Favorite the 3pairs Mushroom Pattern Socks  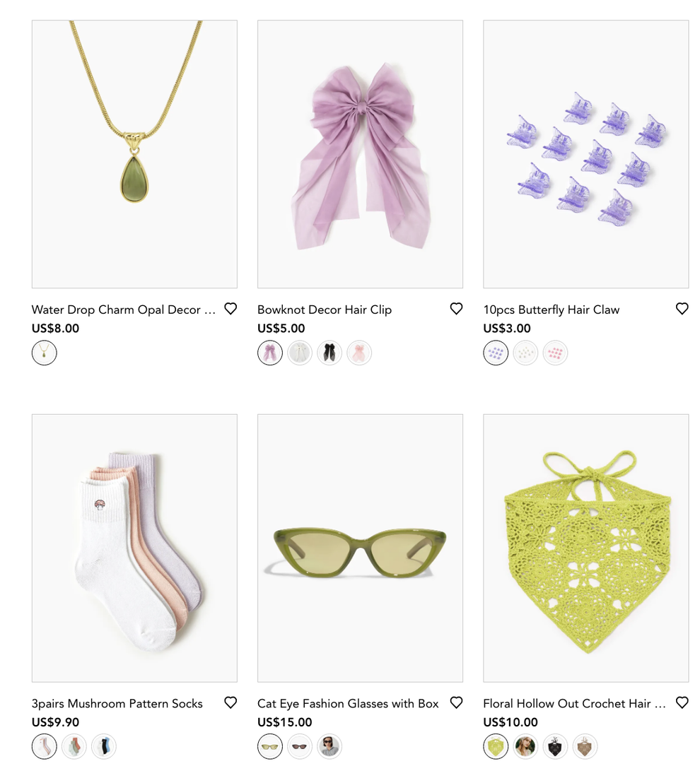[231, 702]
